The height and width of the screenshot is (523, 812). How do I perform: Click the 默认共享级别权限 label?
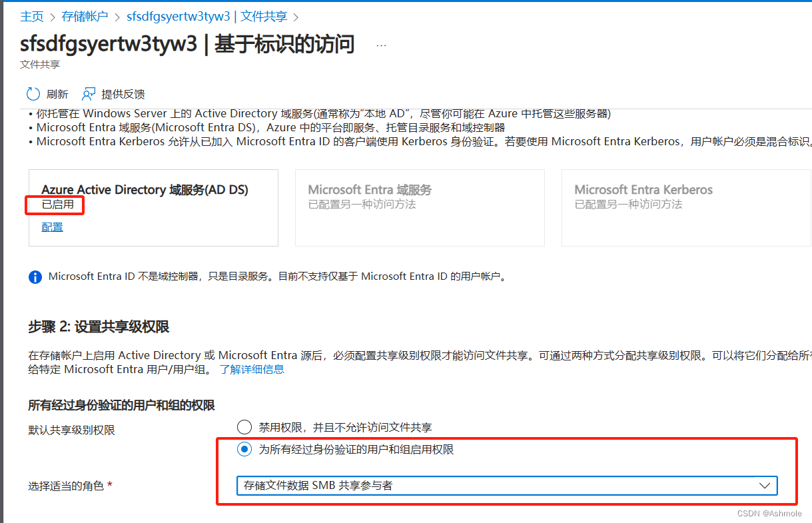(71, 430)
